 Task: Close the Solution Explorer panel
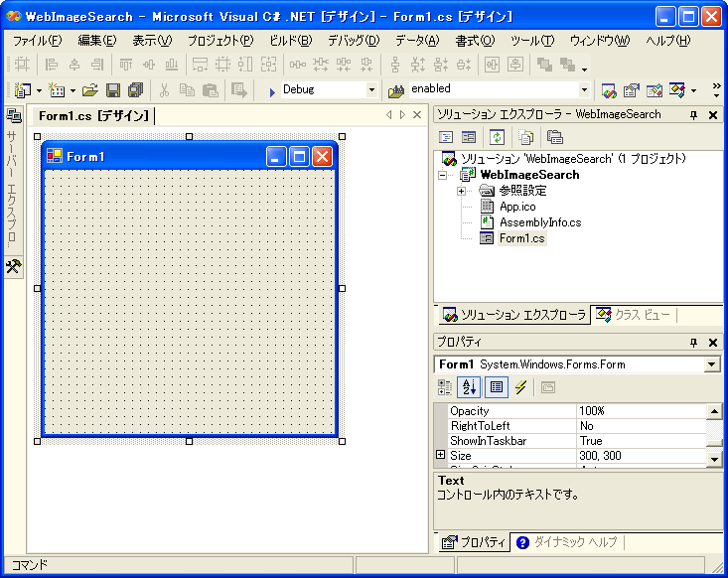pos(713,115)
